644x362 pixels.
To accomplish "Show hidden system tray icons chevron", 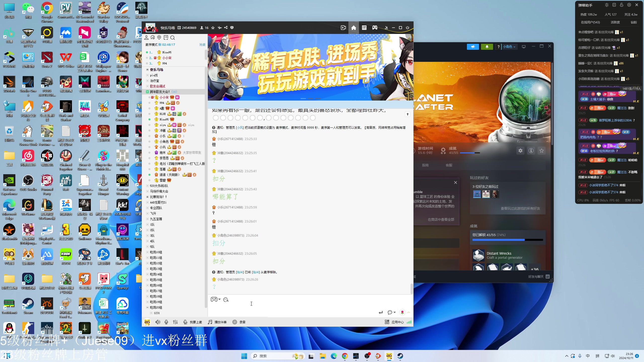I will coord(567,356).
